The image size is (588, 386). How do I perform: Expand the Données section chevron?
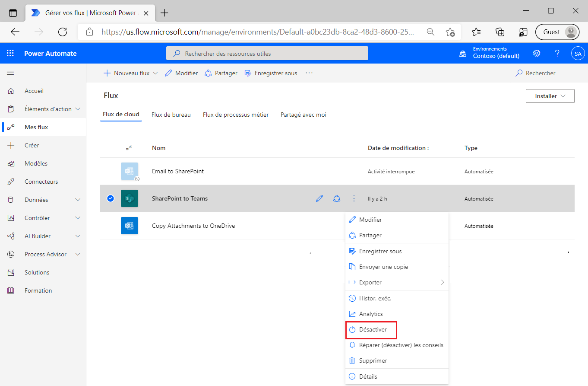78,200
